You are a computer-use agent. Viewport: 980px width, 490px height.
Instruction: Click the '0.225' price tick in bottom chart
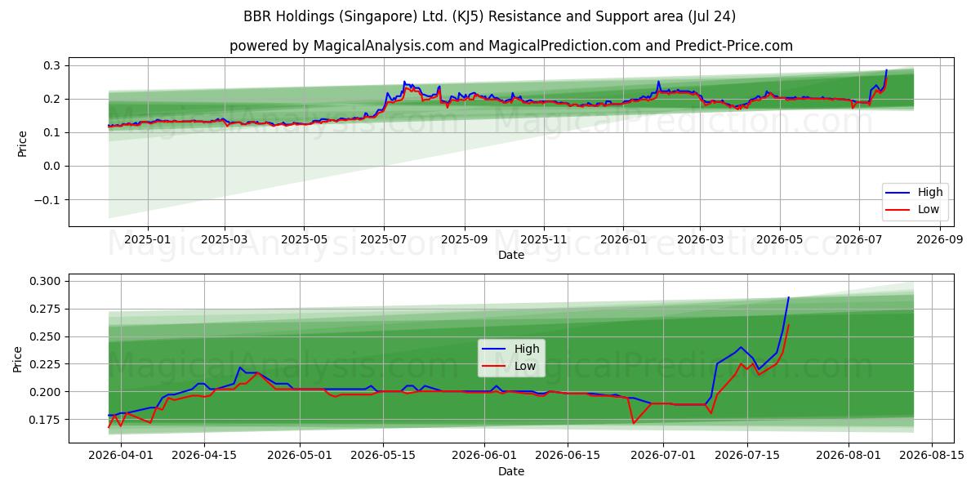45,364
